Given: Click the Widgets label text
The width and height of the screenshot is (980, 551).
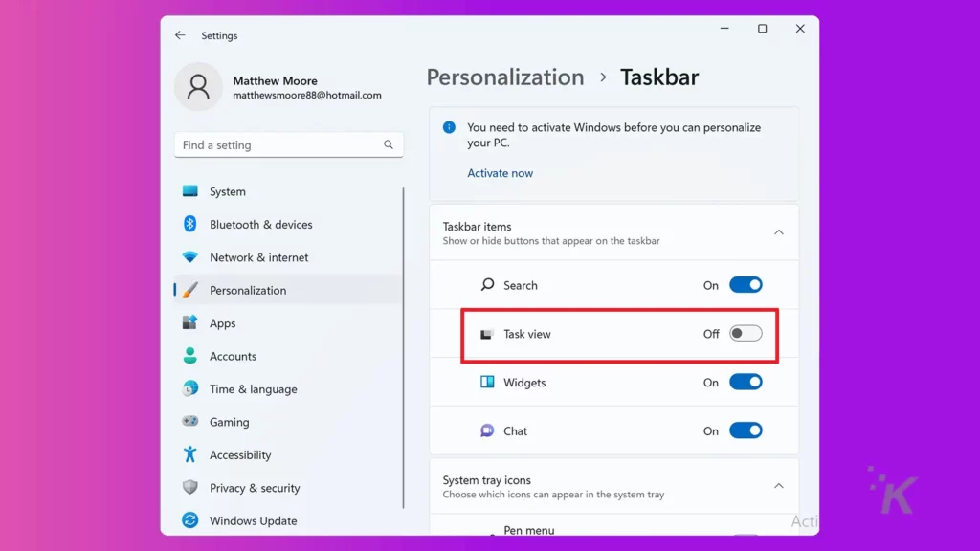Looking at the screenshot, I should pos(524,383).
